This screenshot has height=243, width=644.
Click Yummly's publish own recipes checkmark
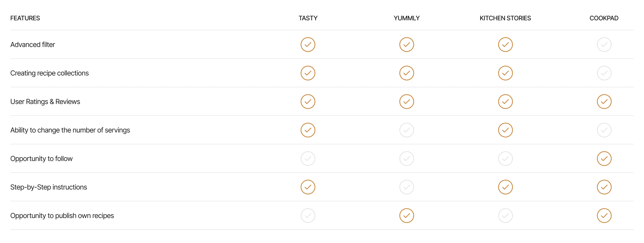coord(406,216)
